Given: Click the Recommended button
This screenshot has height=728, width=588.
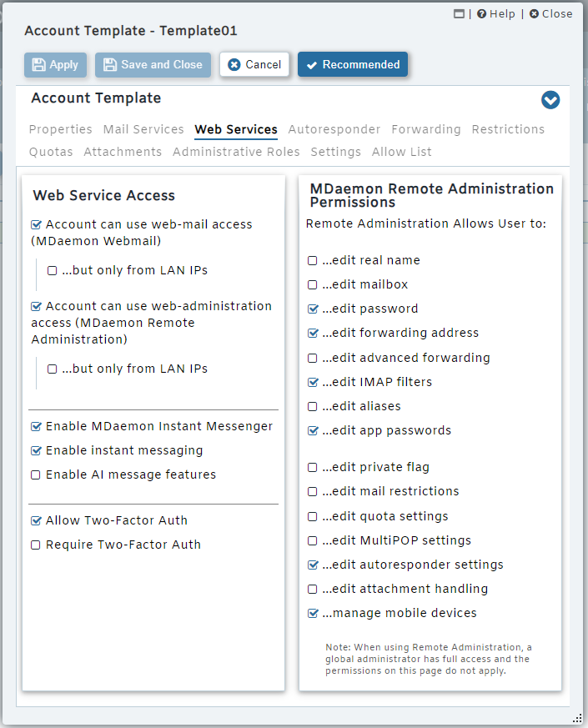Looking at the screenshot, I should tap(353, 64).
